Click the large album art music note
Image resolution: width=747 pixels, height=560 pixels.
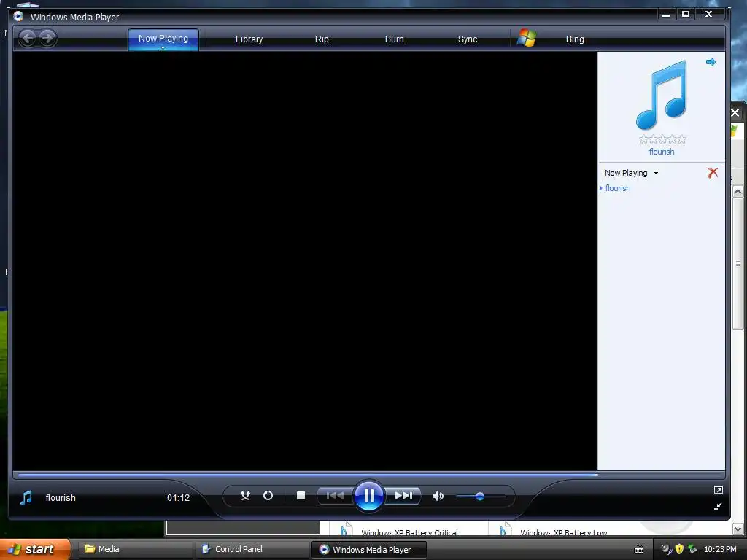661,95
